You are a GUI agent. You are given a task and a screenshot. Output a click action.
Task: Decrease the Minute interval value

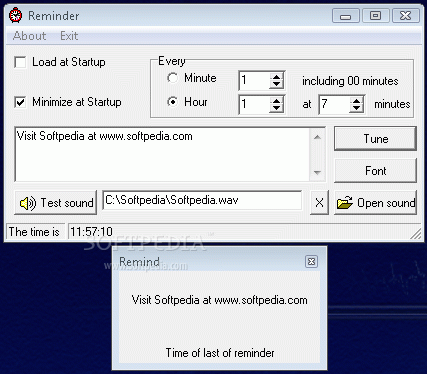coord(276,85)
